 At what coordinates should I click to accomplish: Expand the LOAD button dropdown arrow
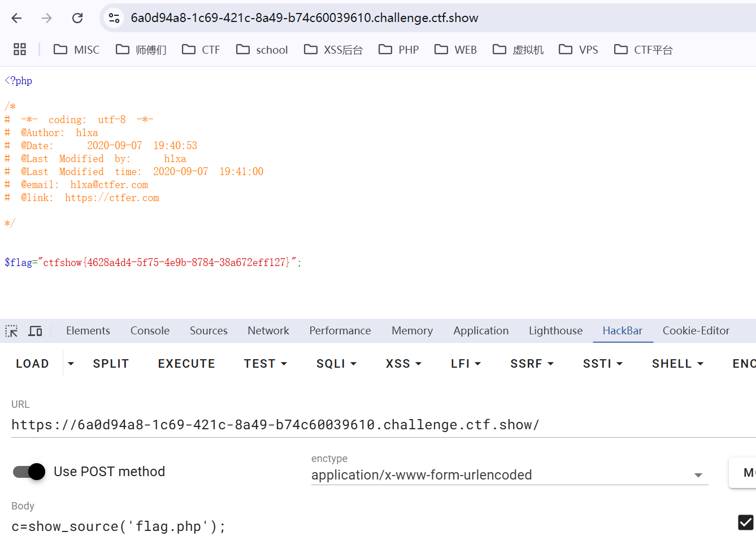click(71, 364)
